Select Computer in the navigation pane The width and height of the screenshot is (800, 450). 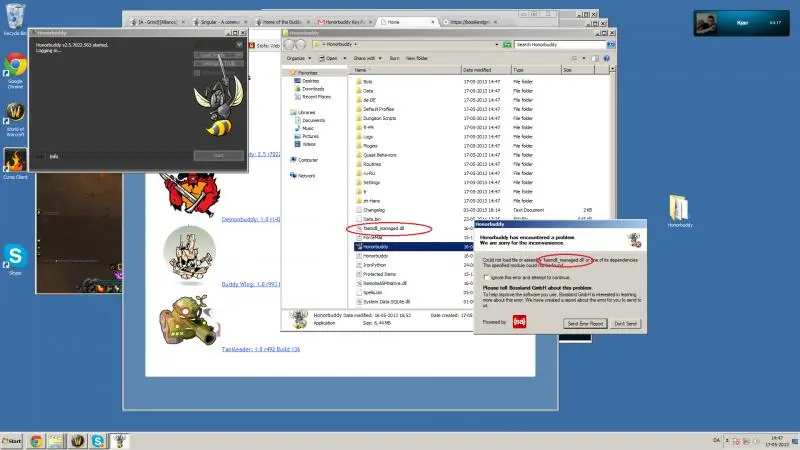[304, 160]
